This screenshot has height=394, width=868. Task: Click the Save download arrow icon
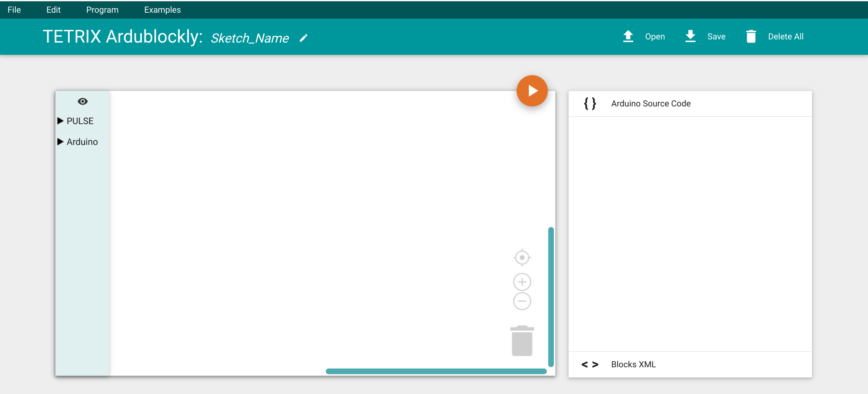pyautogui.click(x=690, y=36)
